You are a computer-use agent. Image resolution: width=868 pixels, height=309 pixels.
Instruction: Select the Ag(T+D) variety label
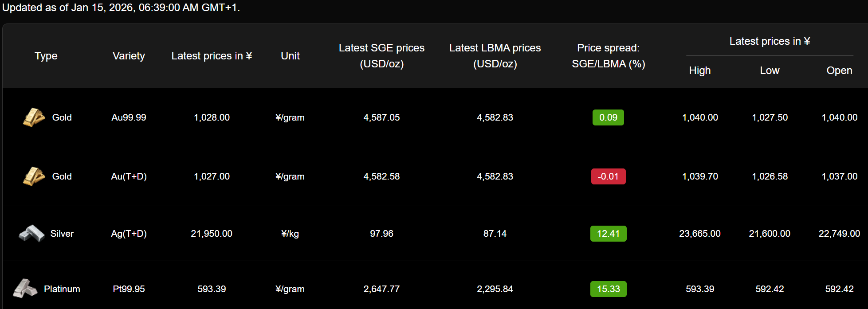(129, 234)
